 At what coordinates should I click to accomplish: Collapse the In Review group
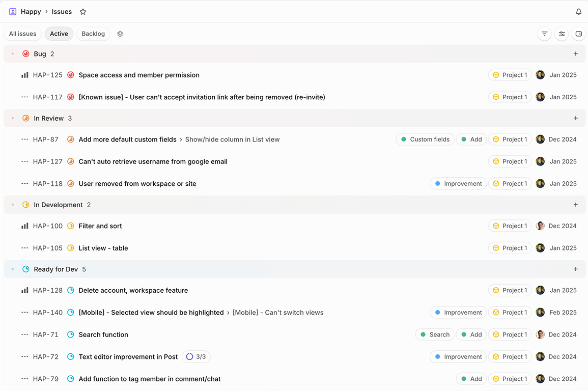(x=13, y=118)
